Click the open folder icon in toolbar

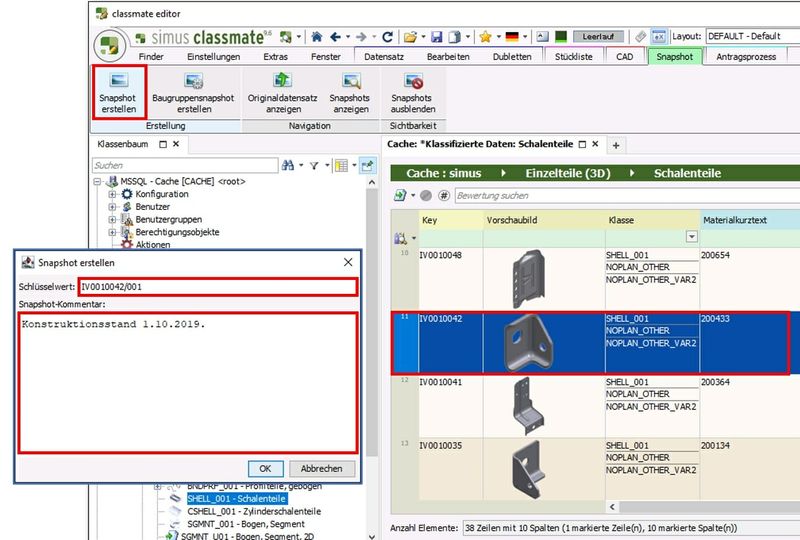(410, 37)
